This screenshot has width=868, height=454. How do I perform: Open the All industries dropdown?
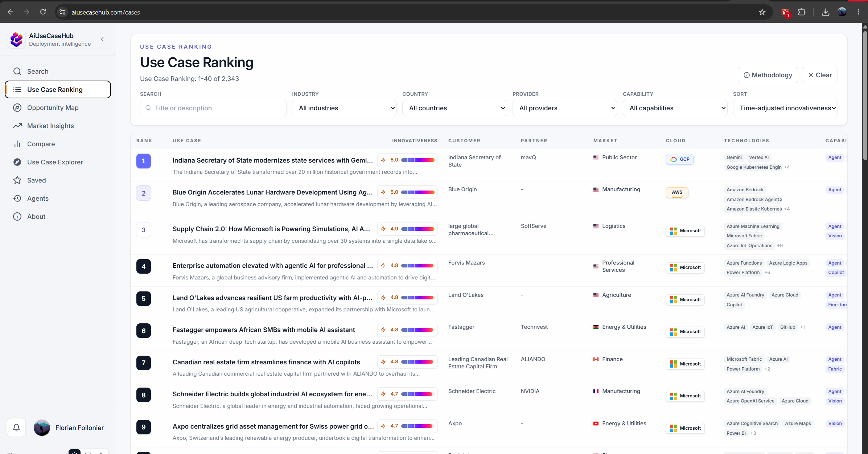[344, 108]
